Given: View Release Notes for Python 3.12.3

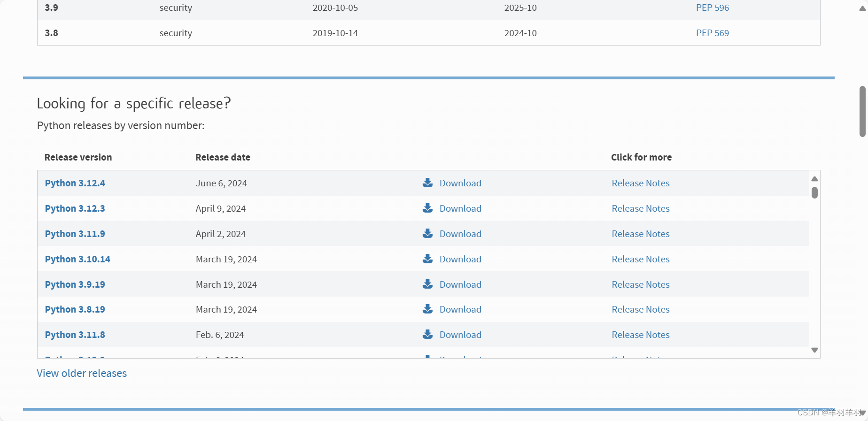Looking at the screenshot, I should tap(641, 208).
